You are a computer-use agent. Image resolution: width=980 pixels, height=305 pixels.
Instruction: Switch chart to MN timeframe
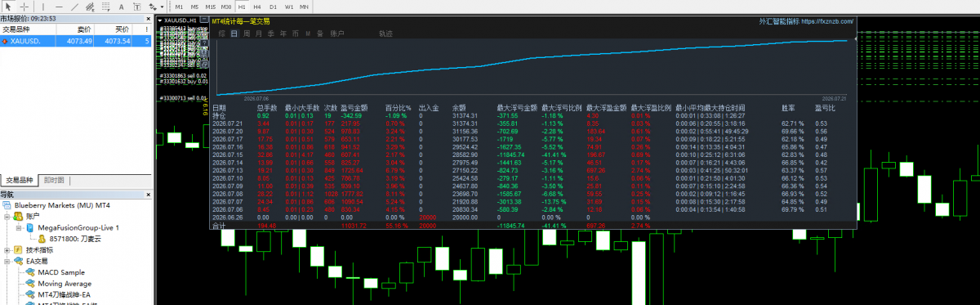point(304,7)
